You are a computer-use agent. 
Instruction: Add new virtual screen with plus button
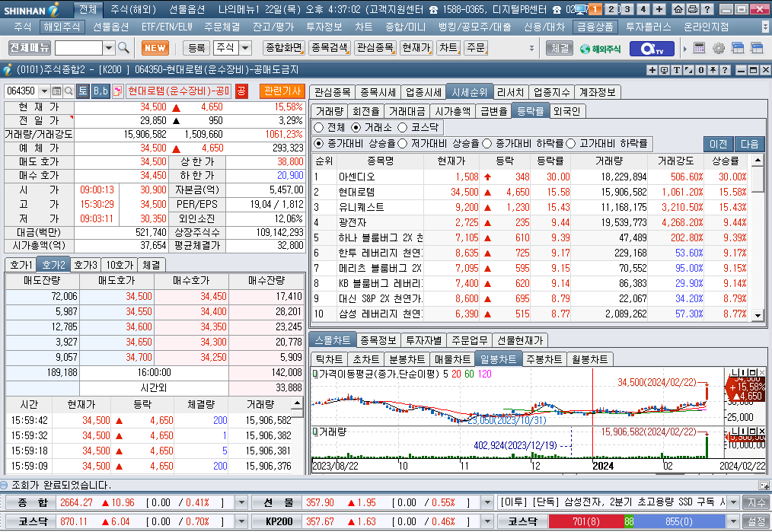(659, 9)
